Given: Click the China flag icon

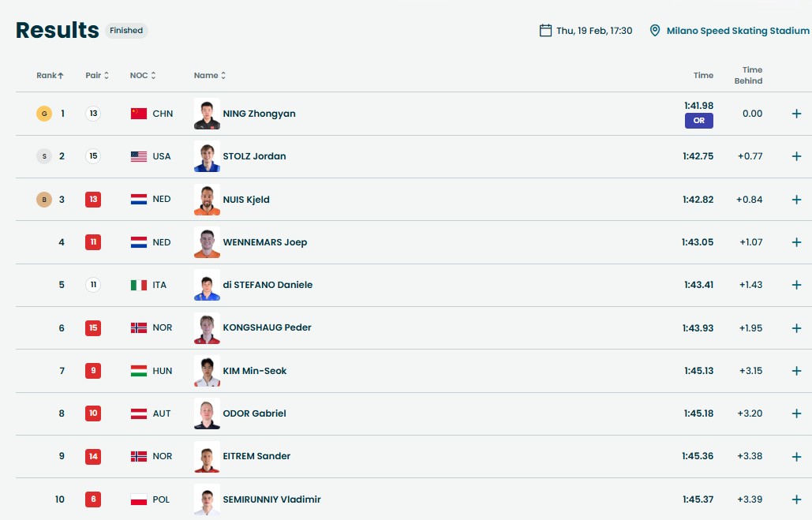Looking at the screenshot, I should 139,114.
